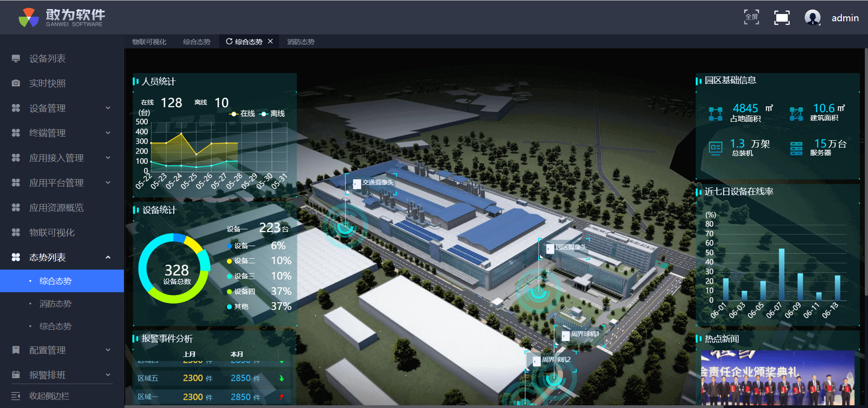Collapse the 态势列表 menu chevron
This screenshot has width=868, height=408.
coord(108,257)
